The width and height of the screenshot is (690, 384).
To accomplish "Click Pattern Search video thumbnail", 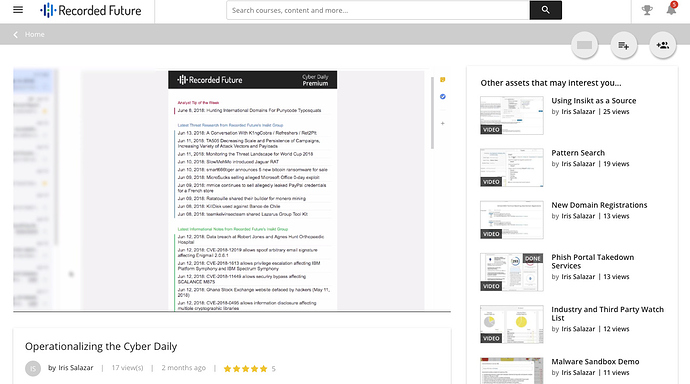I will coord(512,168).
